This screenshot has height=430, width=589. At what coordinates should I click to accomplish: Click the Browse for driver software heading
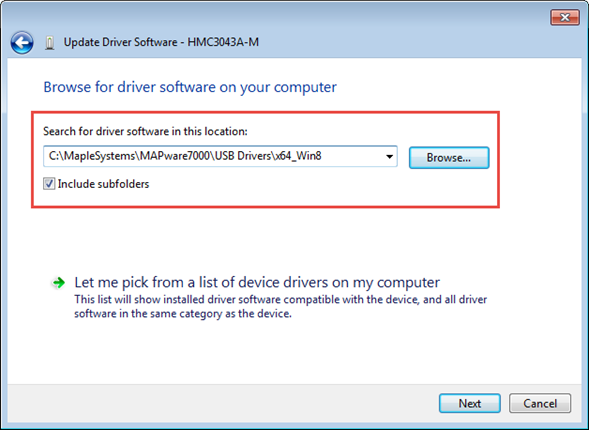tap(190, 87)
